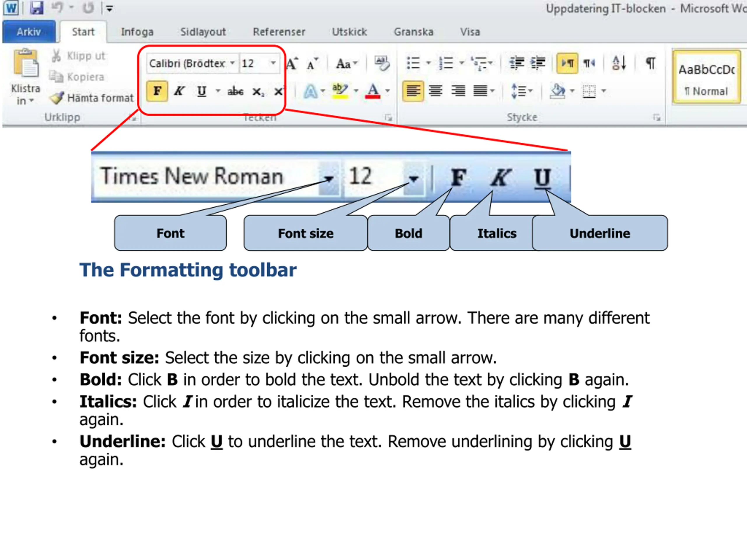This screenshot has height=560, width=747.
Task: Open Customize Quick Access Toolbar dropdown
Action: pos(109,9)
